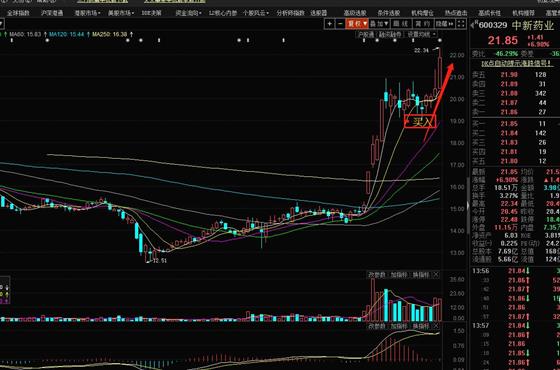Click the 沪股通 tag
Screen dimensions: 560x370
coord(366,35)
